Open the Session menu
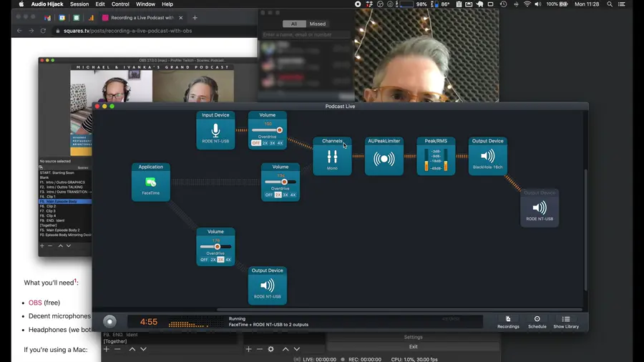This screenshot has width=644, height=362. tap(79, 4)
